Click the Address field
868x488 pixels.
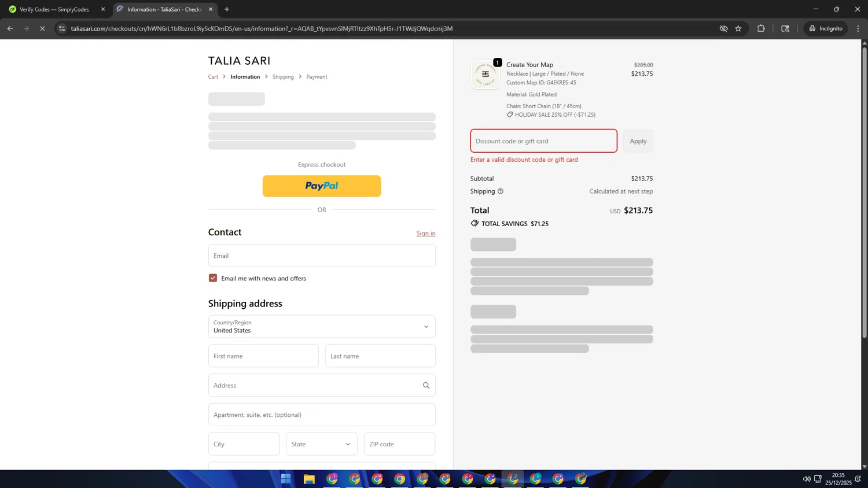point(322,386)
